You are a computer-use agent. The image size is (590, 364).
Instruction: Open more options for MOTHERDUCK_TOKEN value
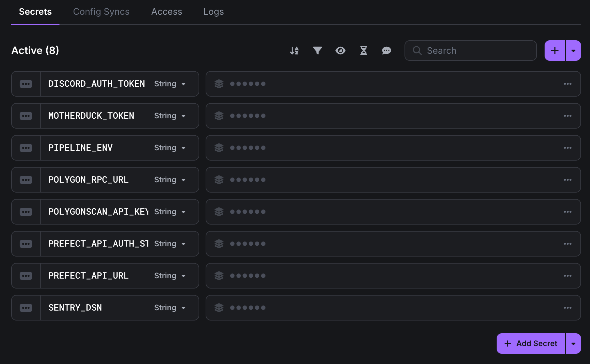click(568, 116)
